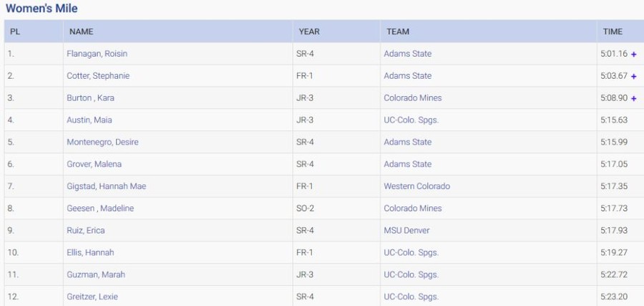Click the Women's Mile event heading
Screen dimensions: 644x306
coord(42,9)
